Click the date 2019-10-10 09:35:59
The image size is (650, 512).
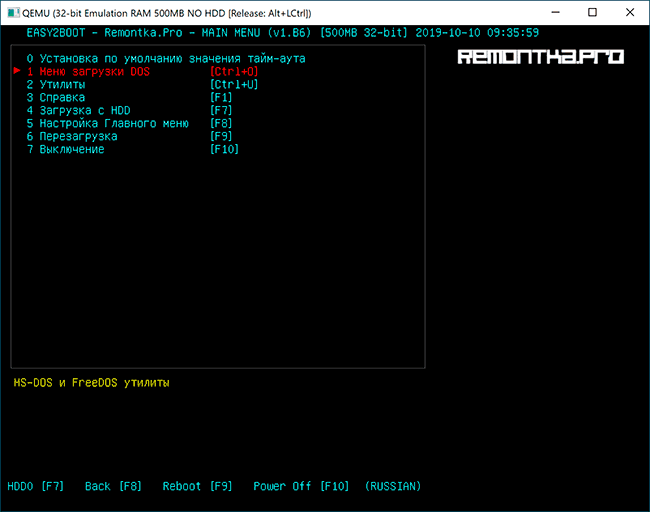click(477, 33)
